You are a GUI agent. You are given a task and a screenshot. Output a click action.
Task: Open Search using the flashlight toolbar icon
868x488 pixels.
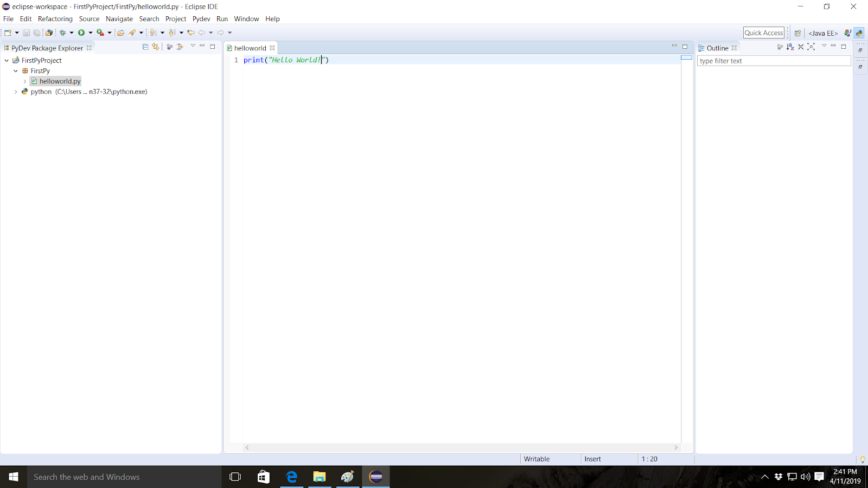[133, 32]
